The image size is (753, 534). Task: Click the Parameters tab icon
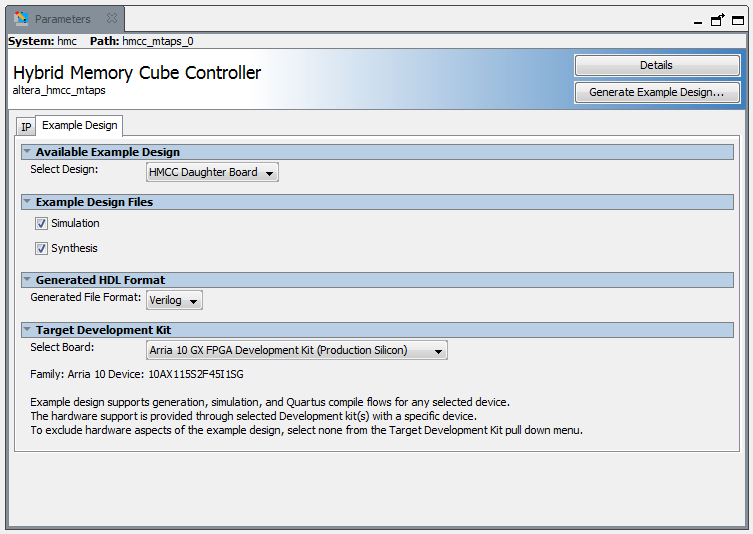pos(21,19)
